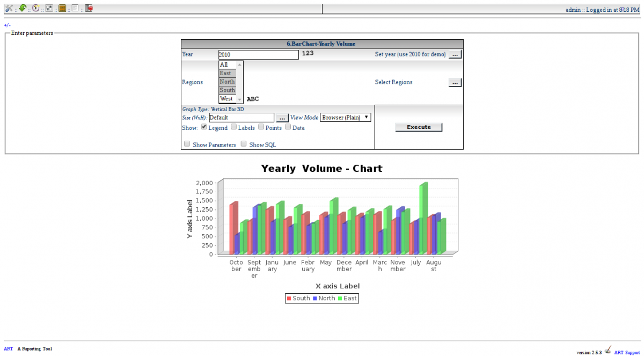This screenshot has height=356, width=644.
Task: Click the red South legend swatch
Action: coord(289,299)
